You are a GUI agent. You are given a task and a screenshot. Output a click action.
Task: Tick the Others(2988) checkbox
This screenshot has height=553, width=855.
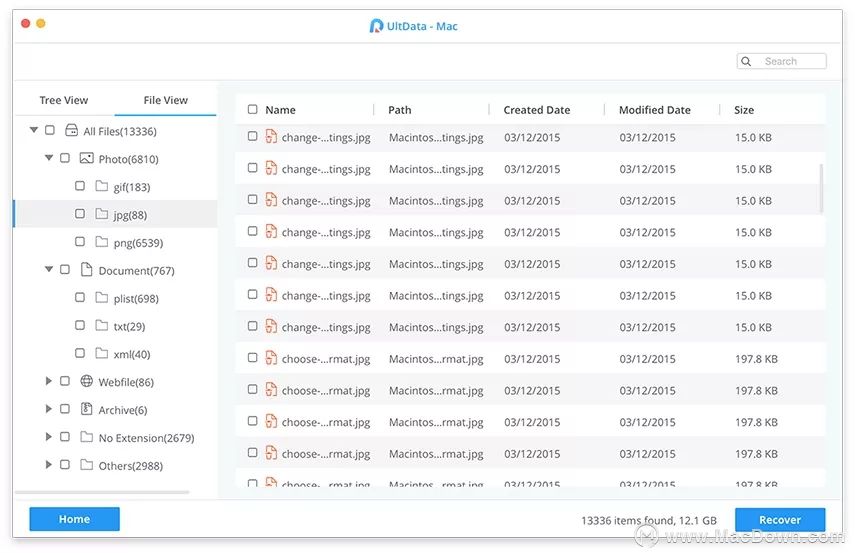coord(65,465)
